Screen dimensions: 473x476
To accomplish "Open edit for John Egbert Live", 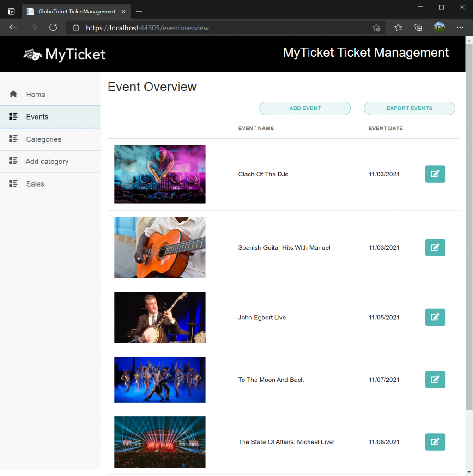I will point(435,317).
